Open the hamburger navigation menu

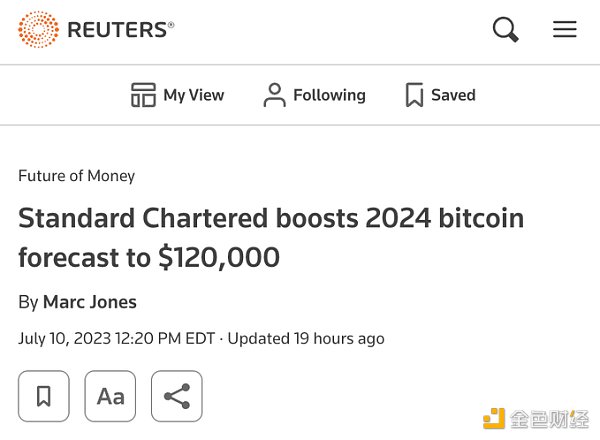(x=565, y=30)
